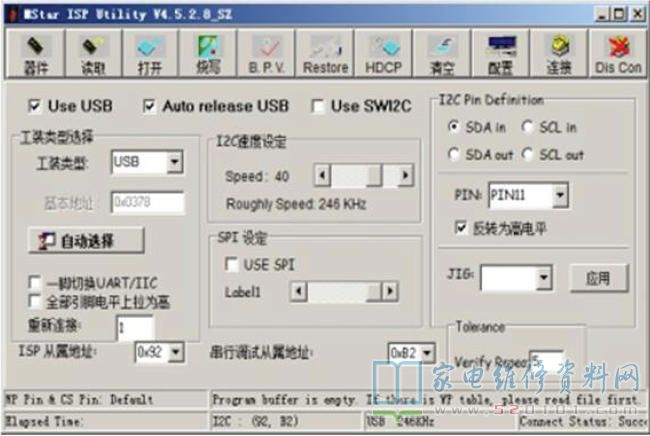Click the 应用 apply button
Screen dimensions: 650x436
tap(599, 278)
